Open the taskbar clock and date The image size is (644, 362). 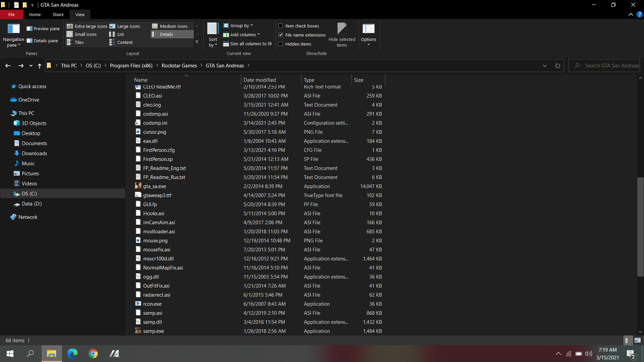pyautogui.click(x=608, y=353)
